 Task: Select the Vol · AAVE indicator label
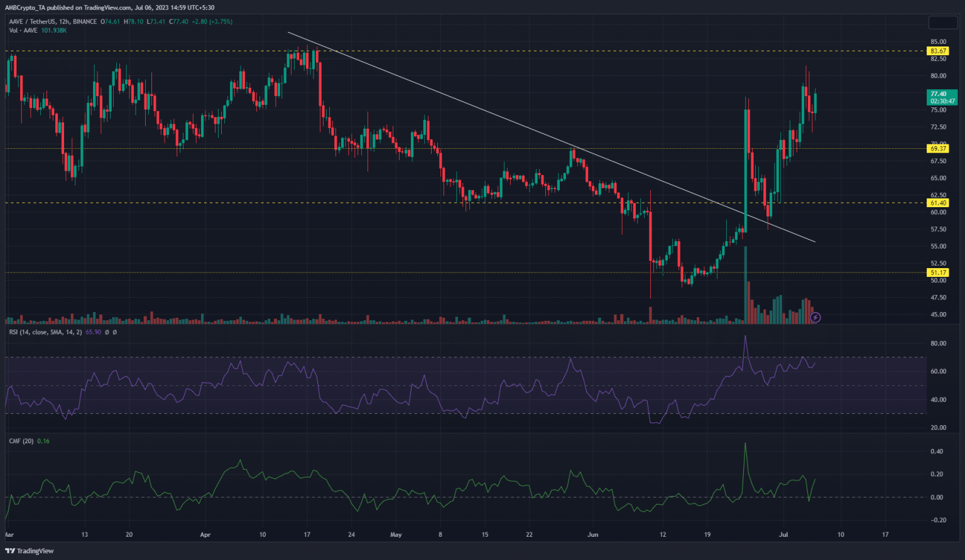tap(25, 30)
